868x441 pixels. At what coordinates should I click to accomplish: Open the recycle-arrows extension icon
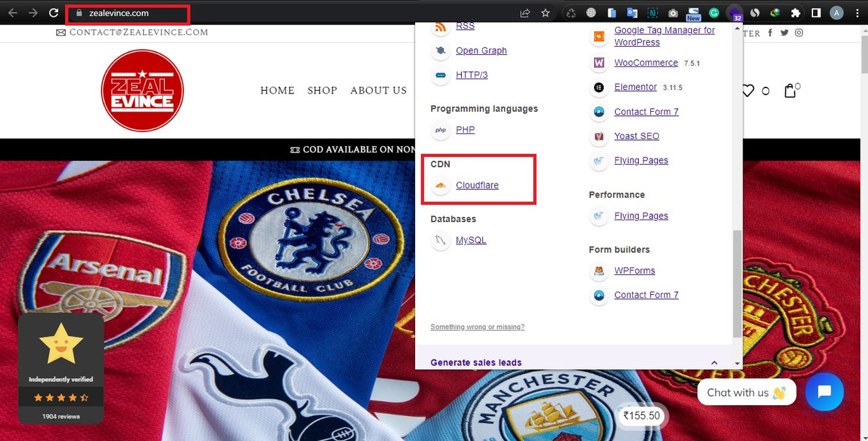coord(571,13)
